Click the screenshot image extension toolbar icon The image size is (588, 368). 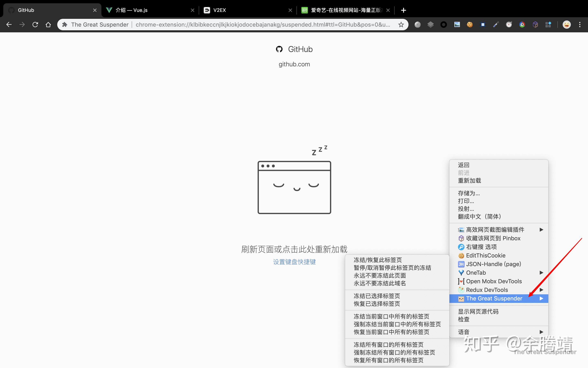[457, 25]
